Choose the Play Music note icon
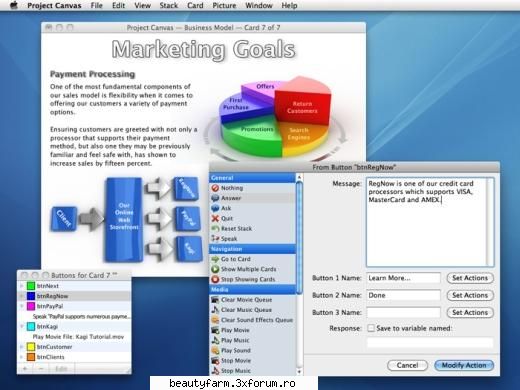 [x=215, y=340]
